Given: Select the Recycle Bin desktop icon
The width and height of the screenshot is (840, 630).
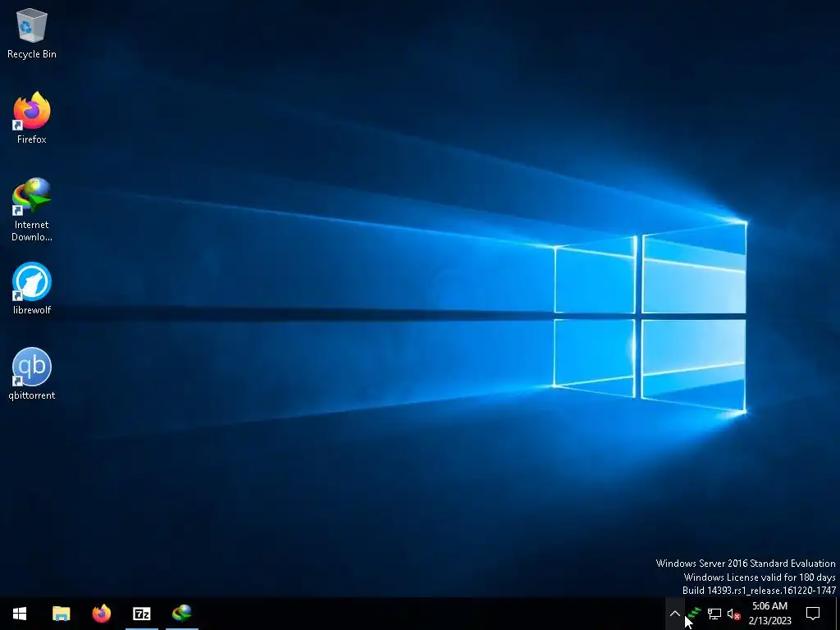Looking at the screenshot, I should (x=32, y=33).
